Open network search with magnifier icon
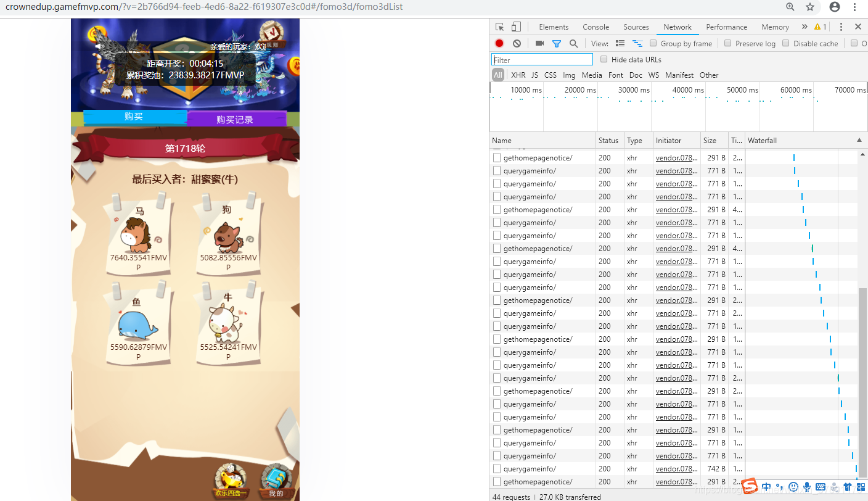This screenshot has width=868, height=501. click(x=574, y=43)
